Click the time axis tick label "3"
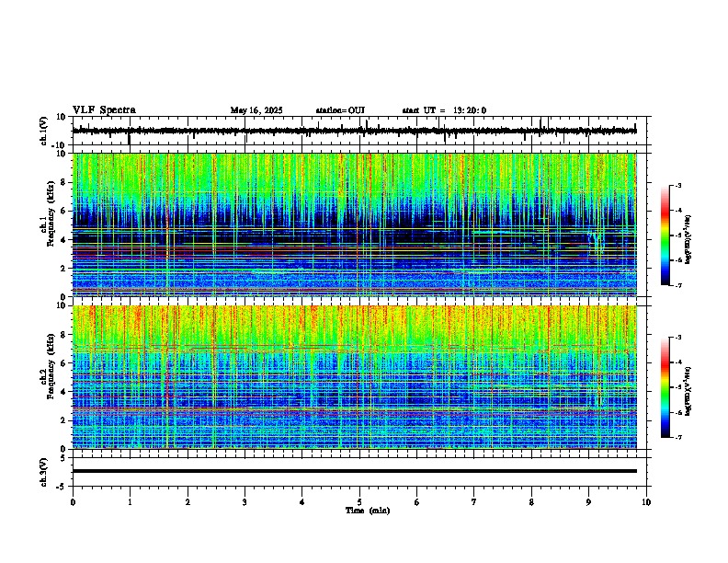 pos(245,502)
